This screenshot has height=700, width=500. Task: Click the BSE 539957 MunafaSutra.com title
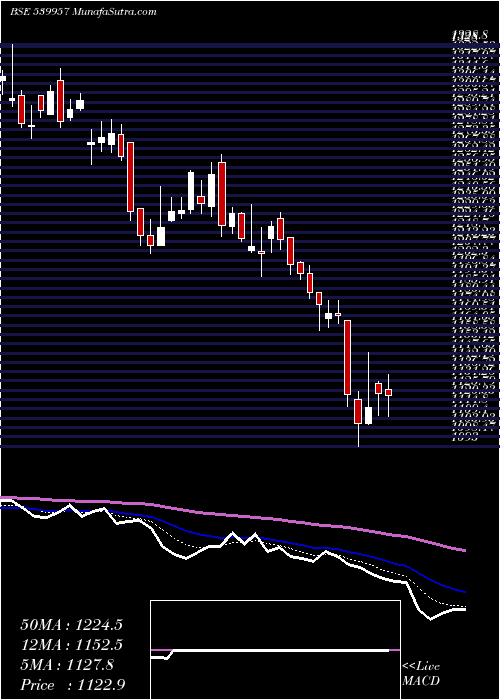pos(83,12)
